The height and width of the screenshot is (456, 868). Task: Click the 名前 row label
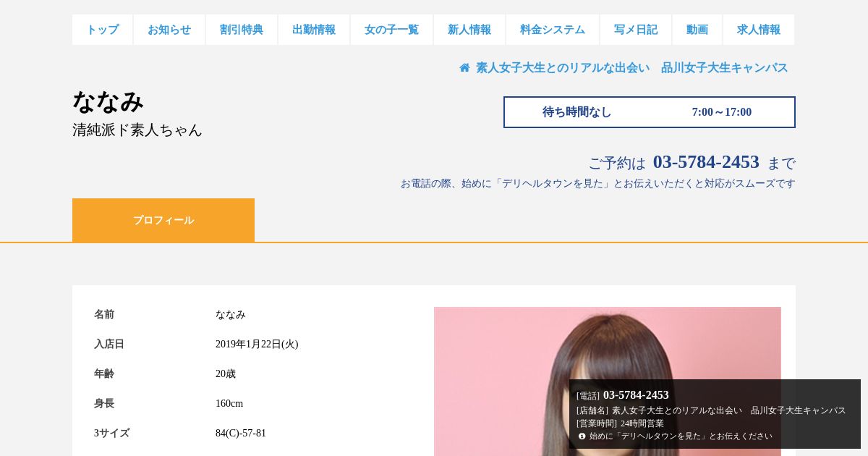104,315
